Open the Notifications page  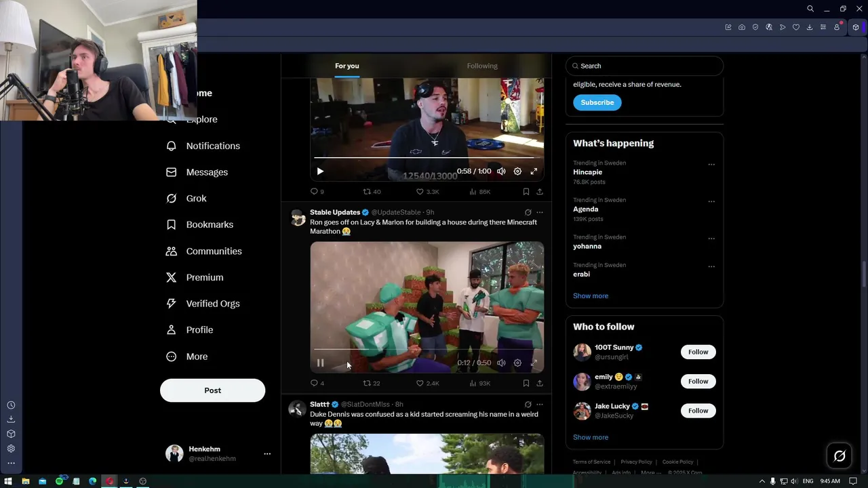tap(203, 146)
